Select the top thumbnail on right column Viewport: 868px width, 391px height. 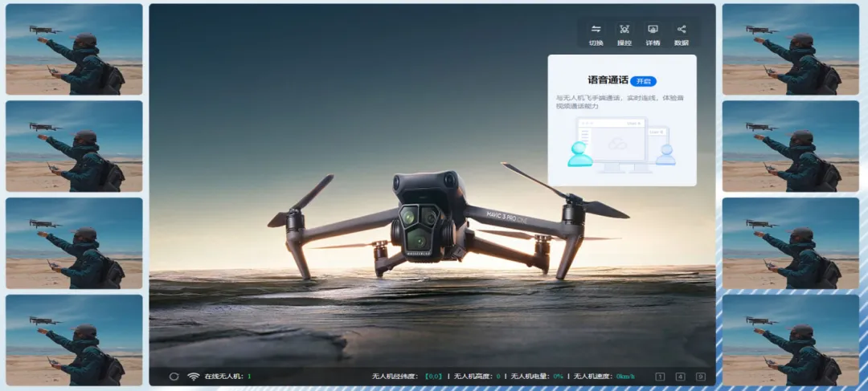pyautogui.click(x=790, y=50)
